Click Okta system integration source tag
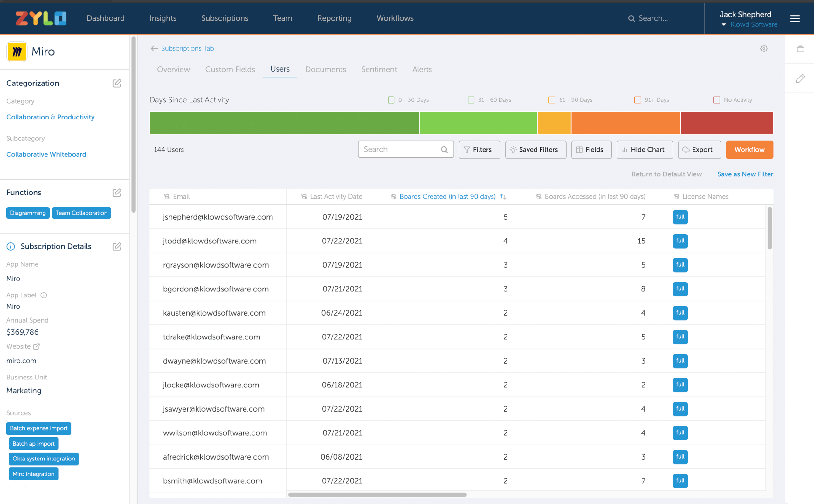 [44, 459]
